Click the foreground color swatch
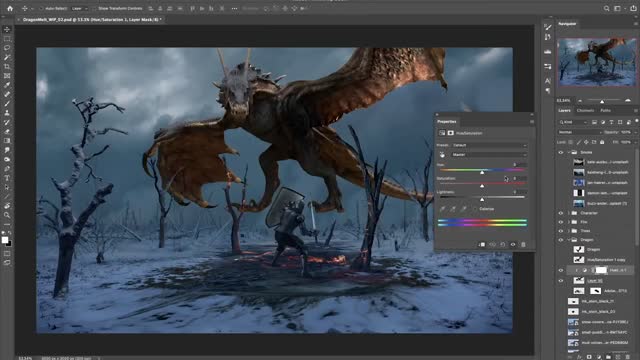The image size is (640, 360). 5,240
